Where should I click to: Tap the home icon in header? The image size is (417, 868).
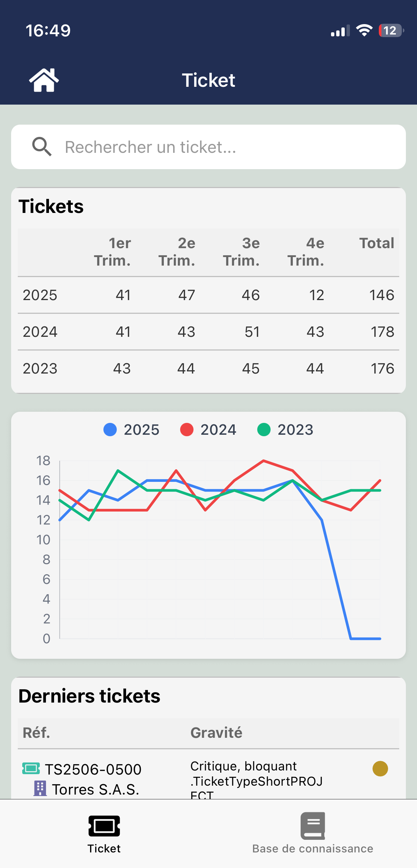44,80
